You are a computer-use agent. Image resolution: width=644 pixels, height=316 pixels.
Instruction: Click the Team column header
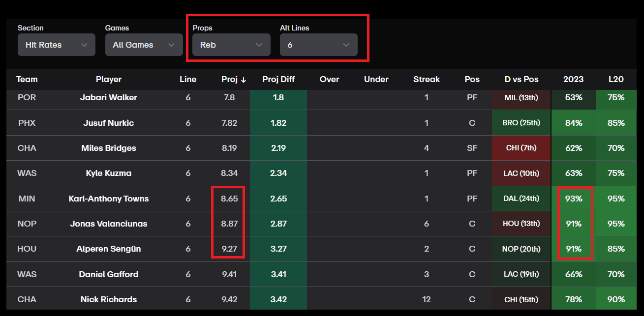(27, 79)
